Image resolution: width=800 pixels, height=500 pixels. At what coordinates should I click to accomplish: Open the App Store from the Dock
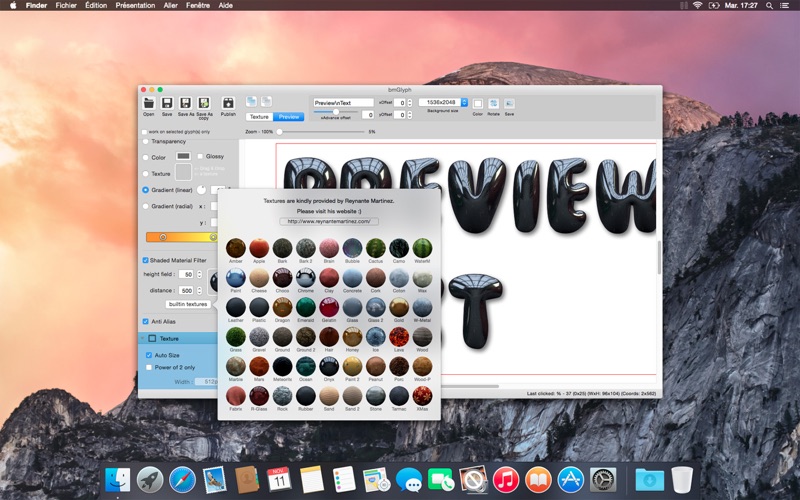[570, 480]
